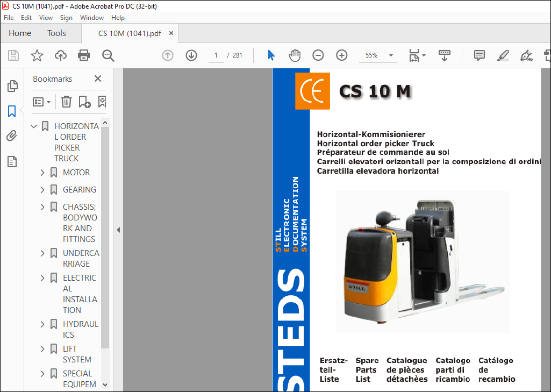Open bookmark options dropdown menu
This screenshot has height=392, width=551.
point(41,102)
